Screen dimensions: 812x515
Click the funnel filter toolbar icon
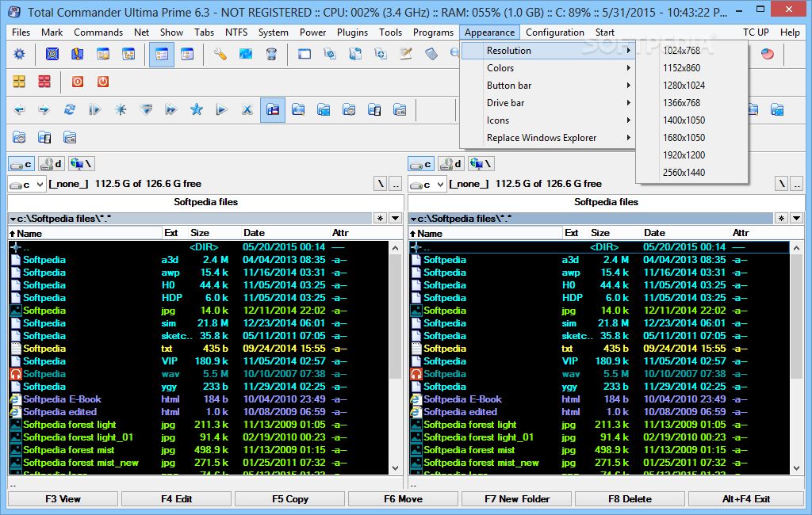click(146, 109)
